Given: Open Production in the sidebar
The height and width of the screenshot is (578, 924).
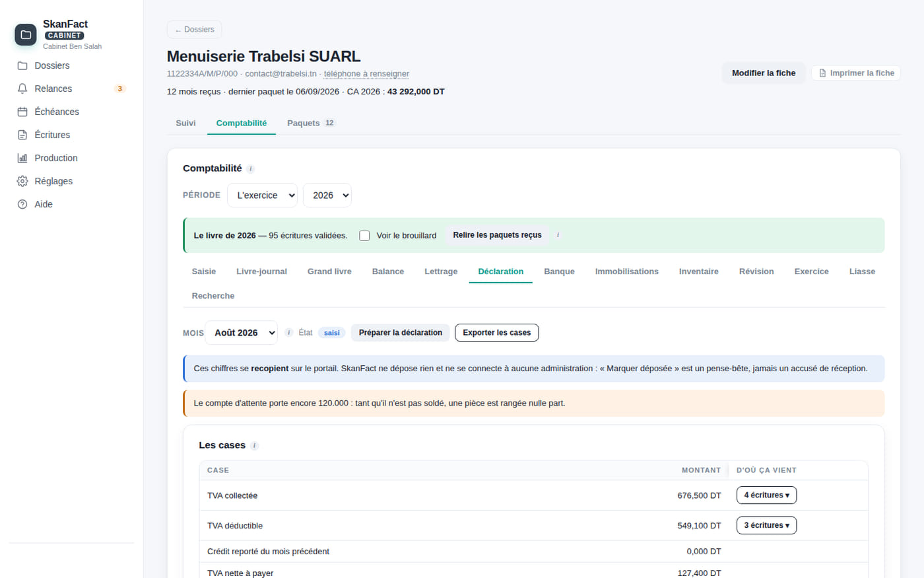Looking at the screenshot, I should click(71, 158).
